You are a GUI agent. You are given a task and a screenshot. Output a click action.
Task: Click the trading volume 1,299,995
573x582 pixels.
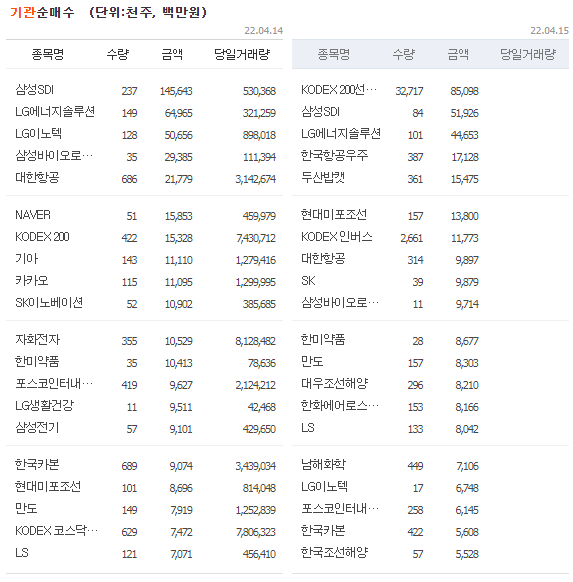[256, 282]
